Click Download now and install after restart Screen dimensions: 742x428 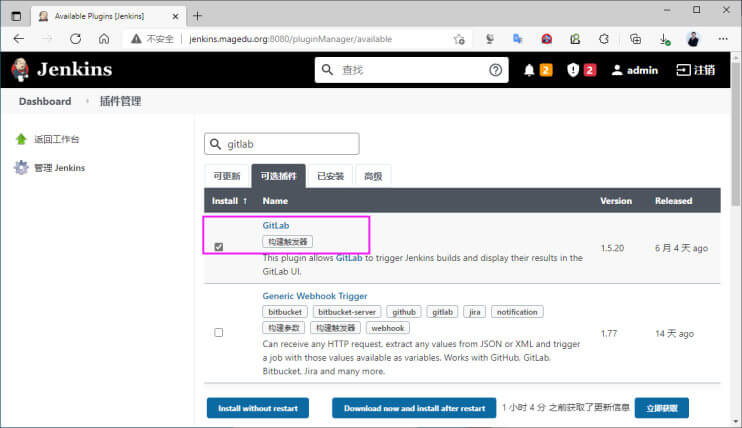point(414,408)
